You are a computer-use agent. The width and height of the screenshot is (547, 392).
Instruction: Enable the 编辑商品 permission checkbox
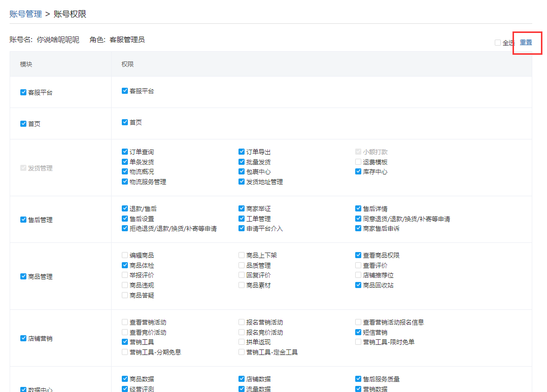click(x=125, y=255)
